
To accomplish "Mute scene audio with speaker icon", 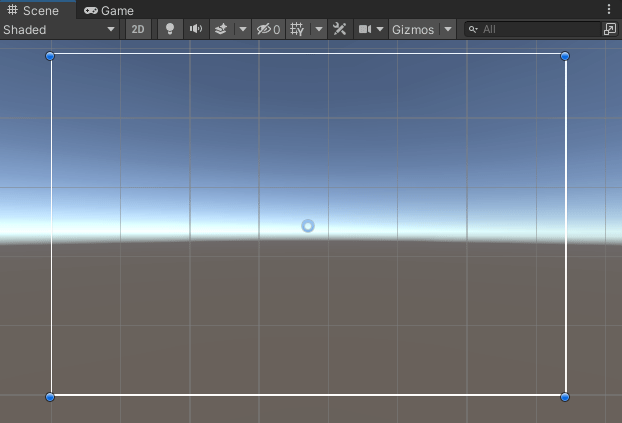I will tap(196, 30).
